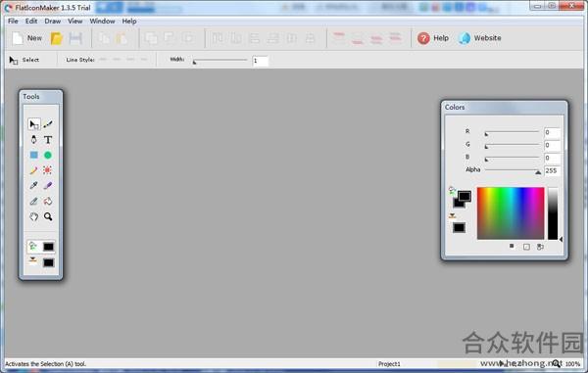Click lower black swatch in Colors panel
The height and width of the screenshot is (373, 588).
(459, 228)
